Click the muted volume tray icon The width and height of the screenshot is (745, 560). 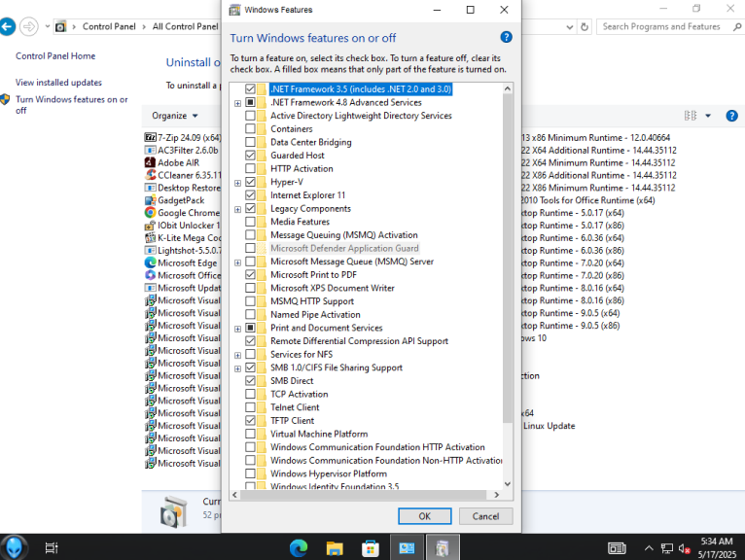[684, 548]
